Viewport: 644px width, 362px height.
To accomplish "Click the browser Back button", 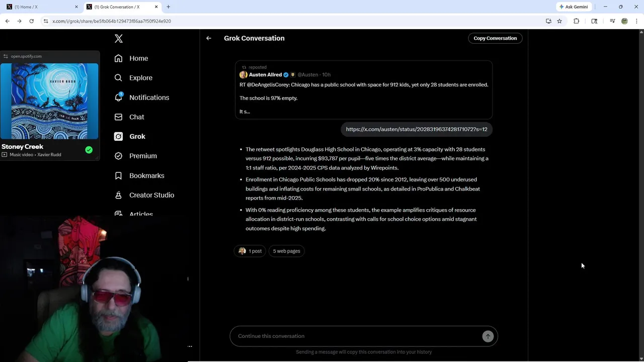I will (x=7, y=21).
